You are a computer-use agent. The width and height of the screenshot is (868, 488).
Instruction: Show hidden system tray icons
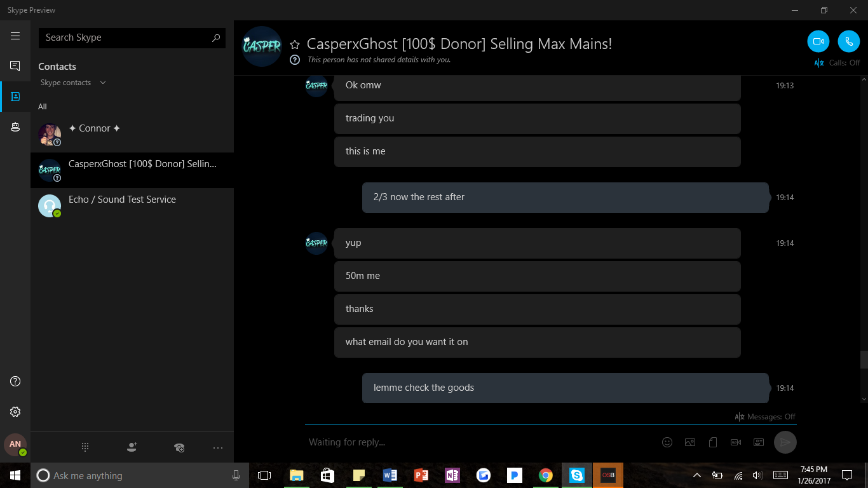click(x=697, y=475)
